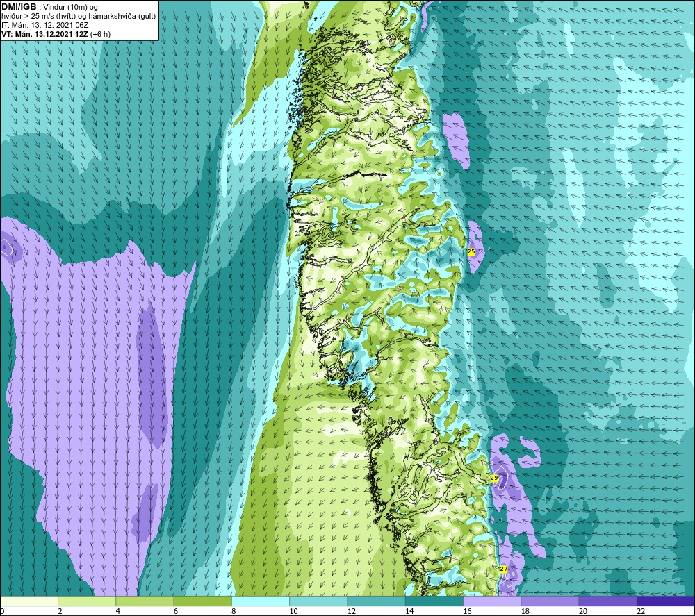Select the 22+ m/s deep indigo legend swatch

(x=665, y=601)
